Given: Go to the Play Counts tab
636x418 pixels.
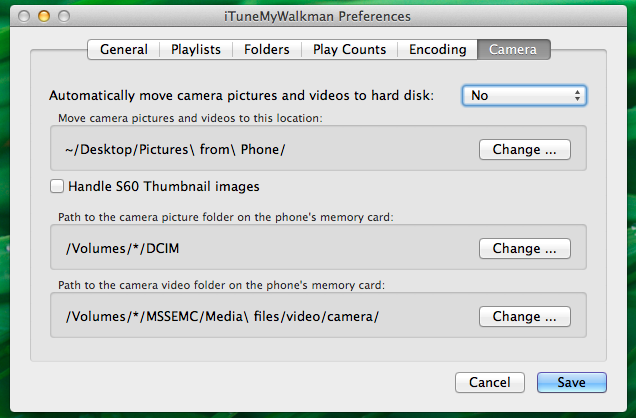Looking at the screenshot, I should click(349, 49).
